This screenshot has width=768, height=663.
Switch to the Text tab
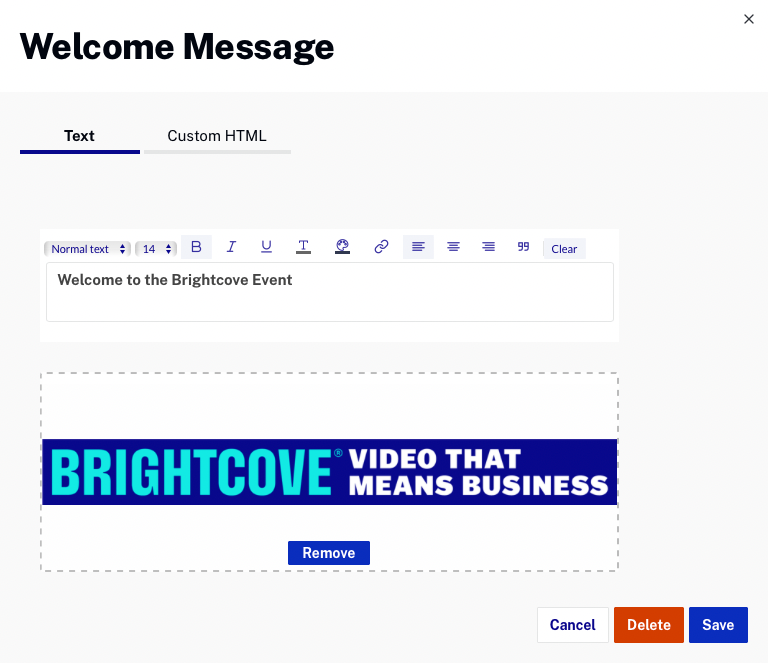click(x=80, y=137)
